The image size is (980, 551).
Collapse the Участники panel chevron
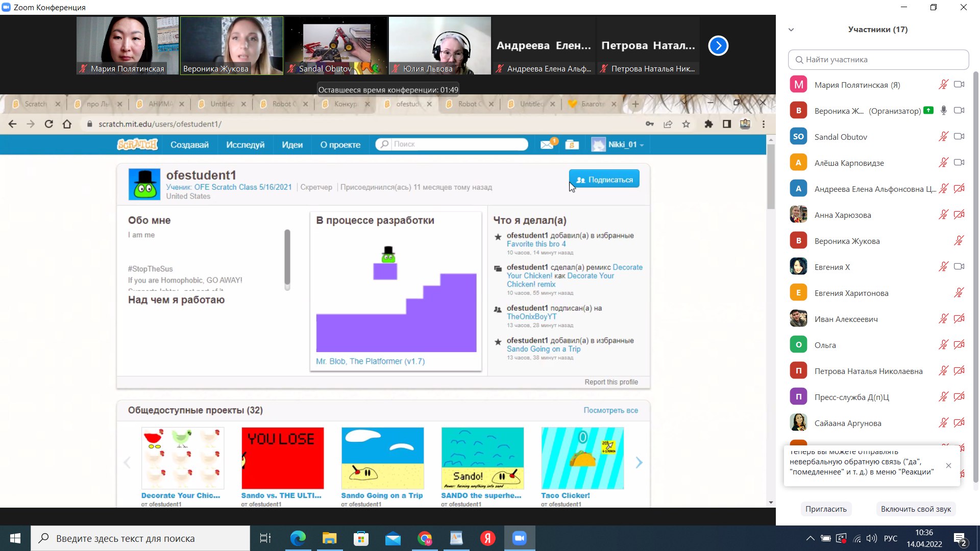[x=791, y=30]
